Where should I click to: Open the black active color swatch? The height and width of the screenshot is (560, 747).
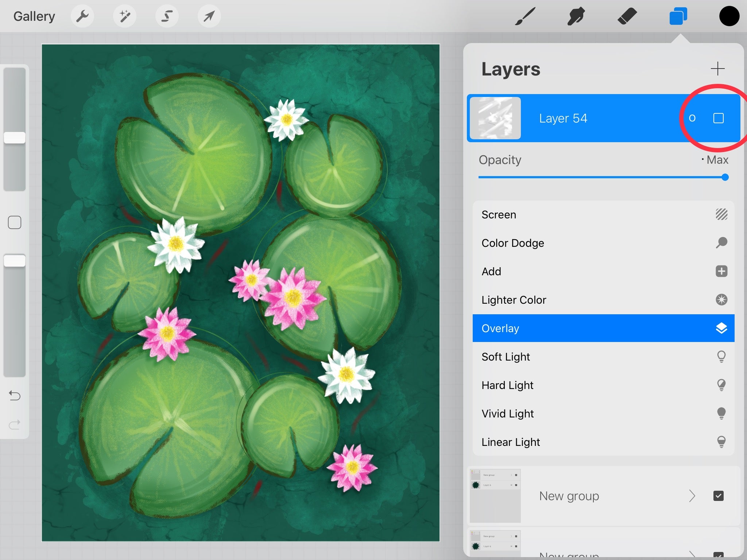tap(729, 16)
